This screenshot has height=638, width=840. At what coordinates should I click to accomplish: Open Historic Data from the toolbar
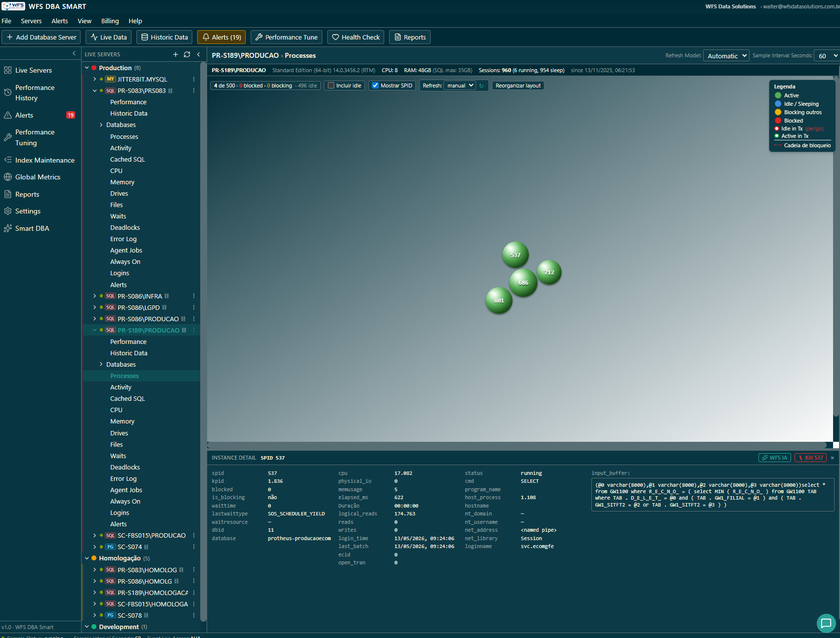click(164, 37)
